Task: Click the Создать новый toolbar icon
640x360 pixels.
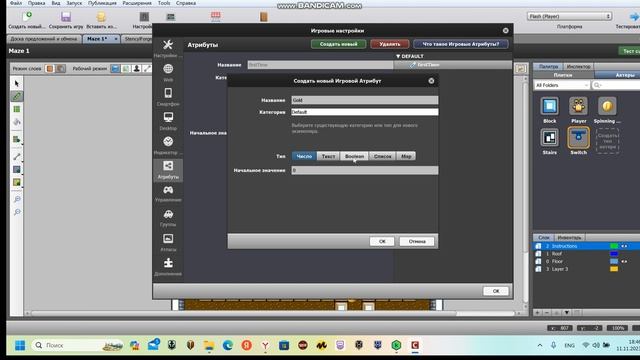Action: point(27,16)
